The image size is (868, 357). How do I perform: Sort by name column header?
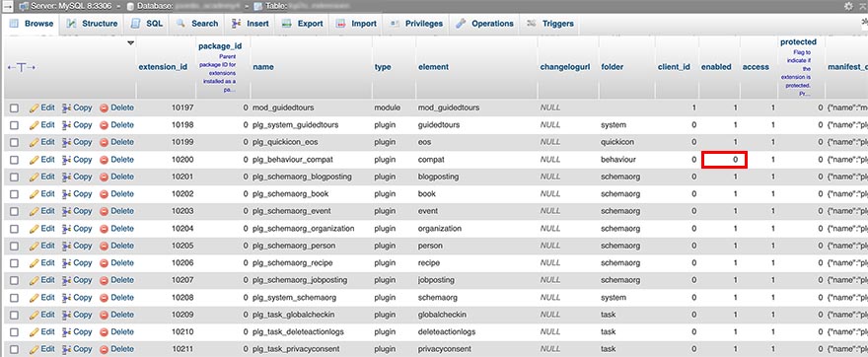click(263, 67)
